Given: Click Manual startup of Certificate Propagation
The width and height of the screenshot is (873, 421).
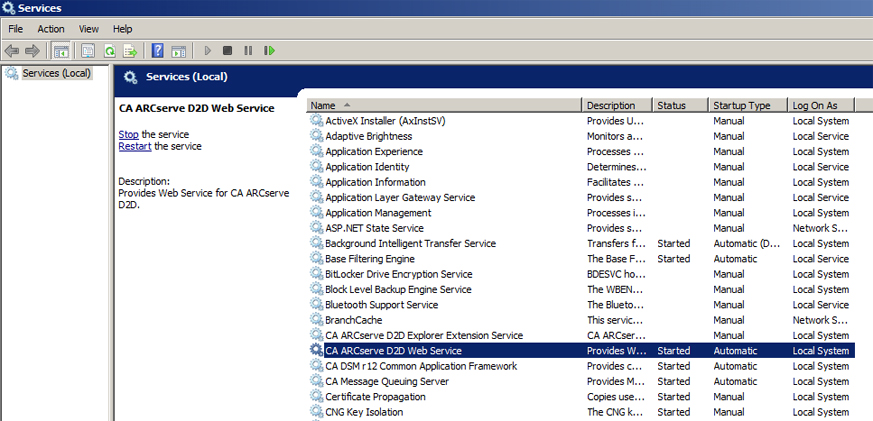Looking at the screenshot, I should tap(729, 396).
